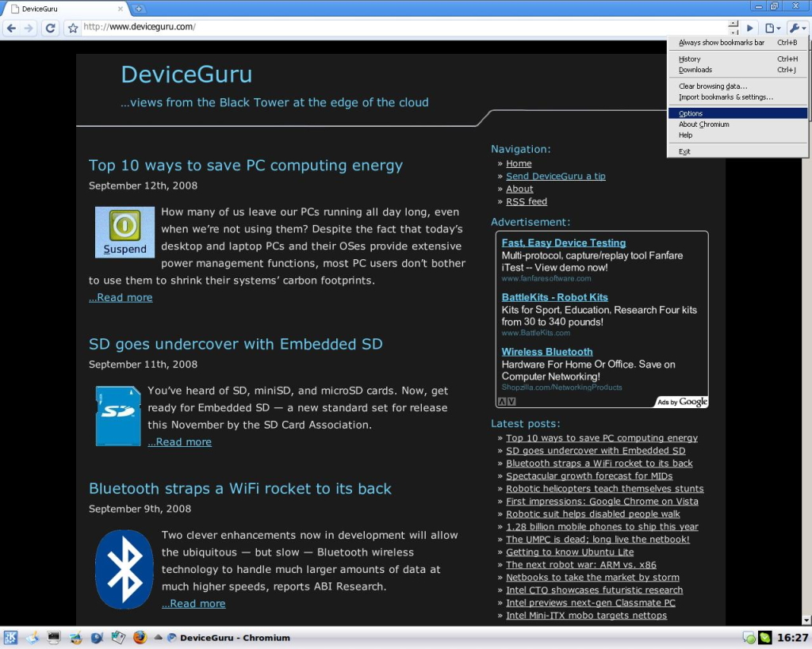Image resolution: width=812 pixels, height=649 pixels.
Task: Open The next robot war: ARM vs. x86
Action: pos(581,565)
